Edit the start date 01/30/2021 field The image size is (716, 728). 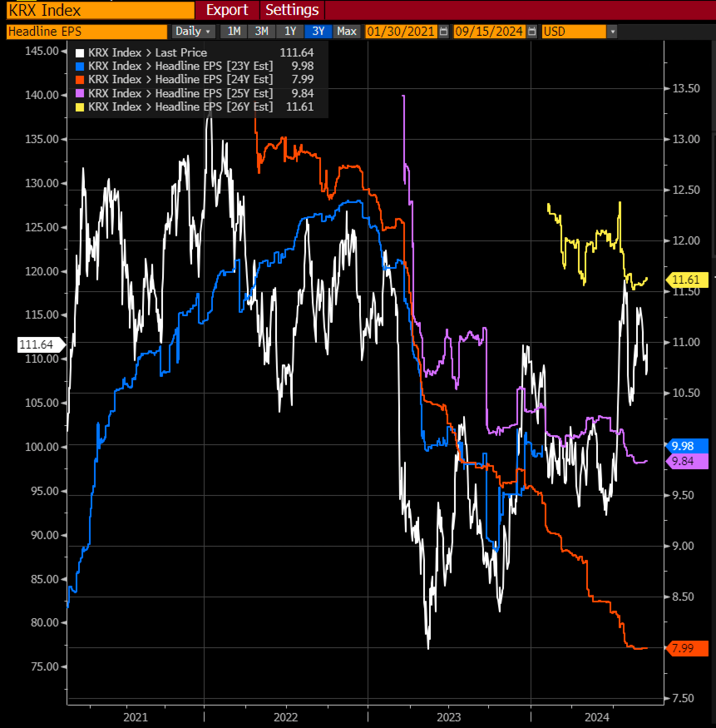coord(401,32)
